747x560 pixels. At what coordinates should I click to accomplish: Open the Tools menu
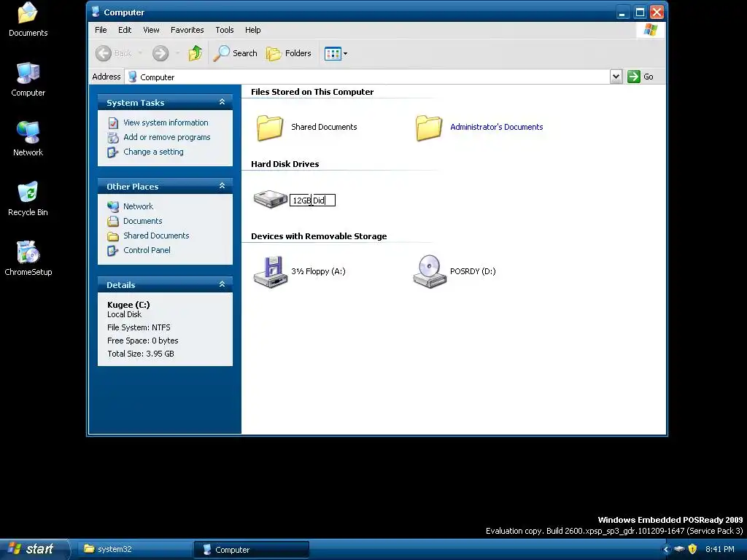click(x=225, y=30)
